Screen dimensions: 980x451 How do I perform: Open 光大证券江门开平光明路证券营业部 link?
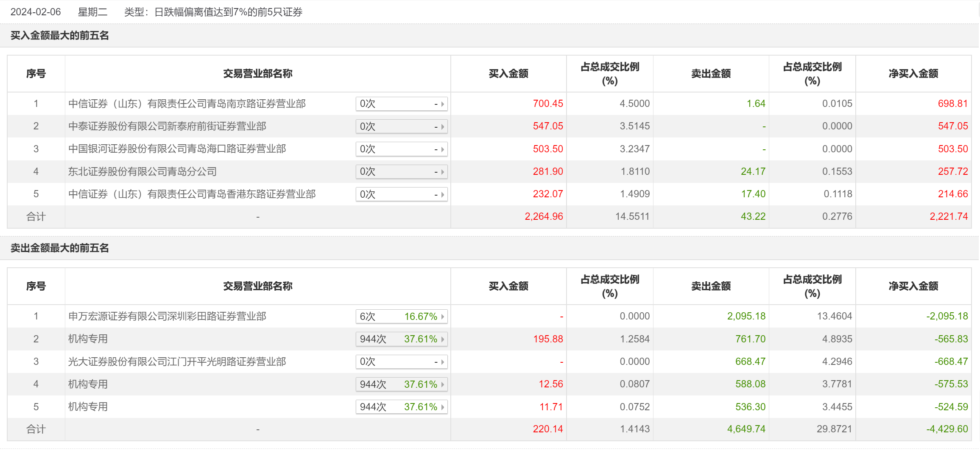click(177, 362)
